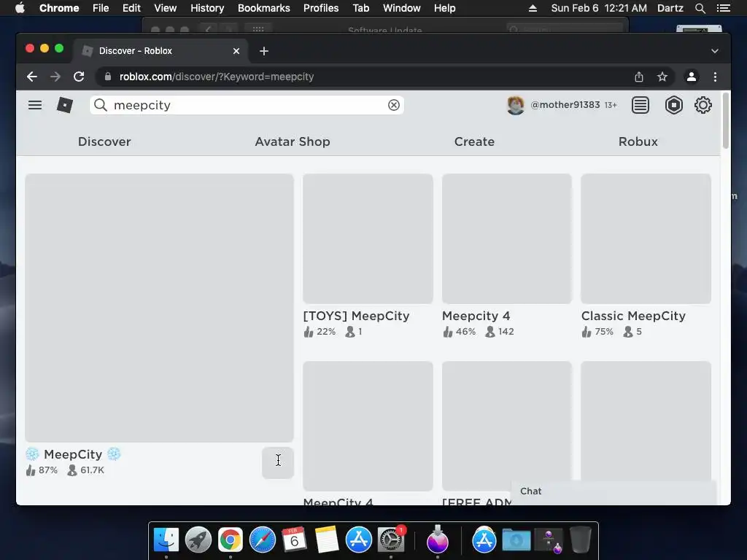The width and height of the screenshot is (747, 560).
Task: Open Safari from the Dock
Action: 263,540
